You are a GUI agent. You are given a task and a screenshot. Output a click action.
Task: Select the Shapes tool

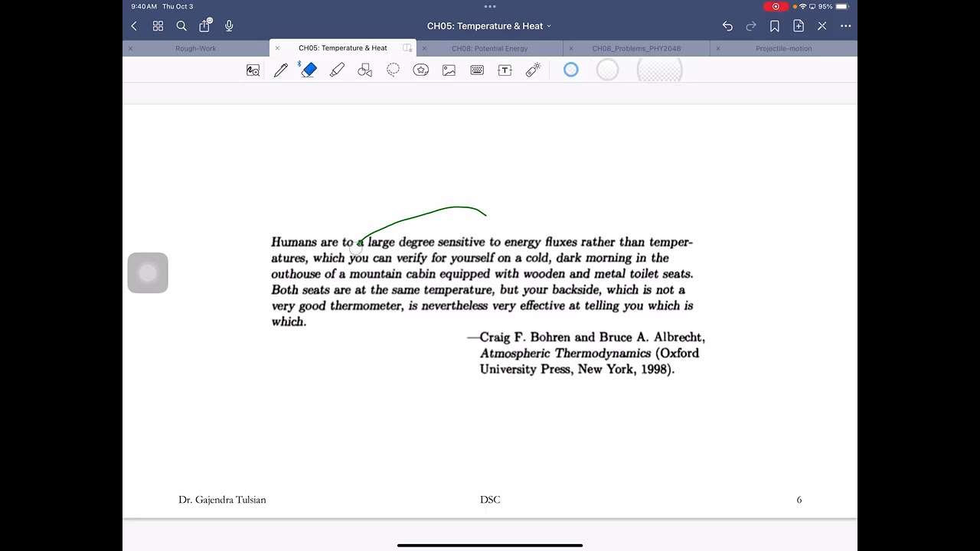(x=365, y=70)
